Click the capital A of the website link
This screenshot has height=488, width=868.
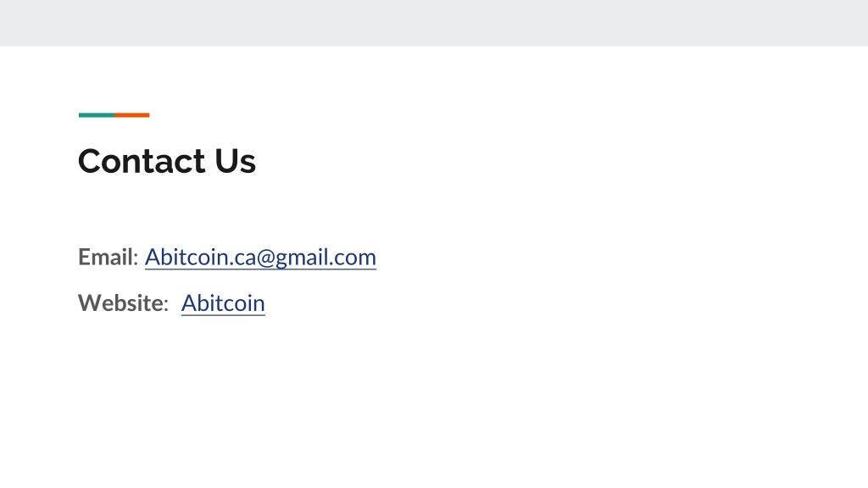(x=189, y=303)
